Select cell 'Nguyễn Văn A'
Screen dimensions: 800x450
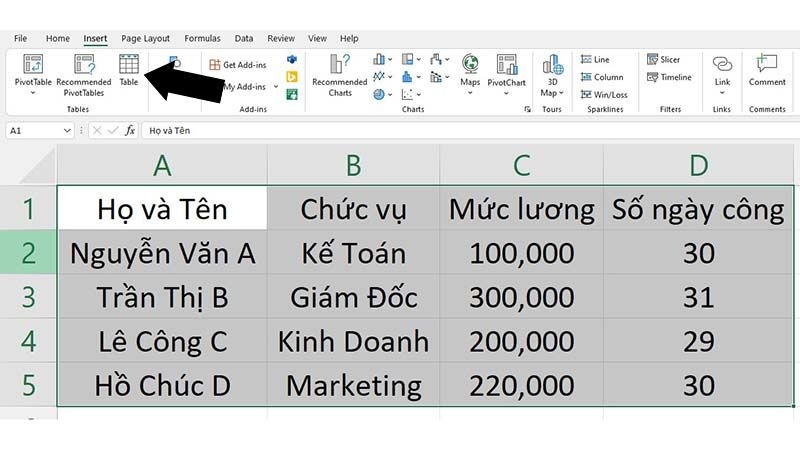[162, 253]
